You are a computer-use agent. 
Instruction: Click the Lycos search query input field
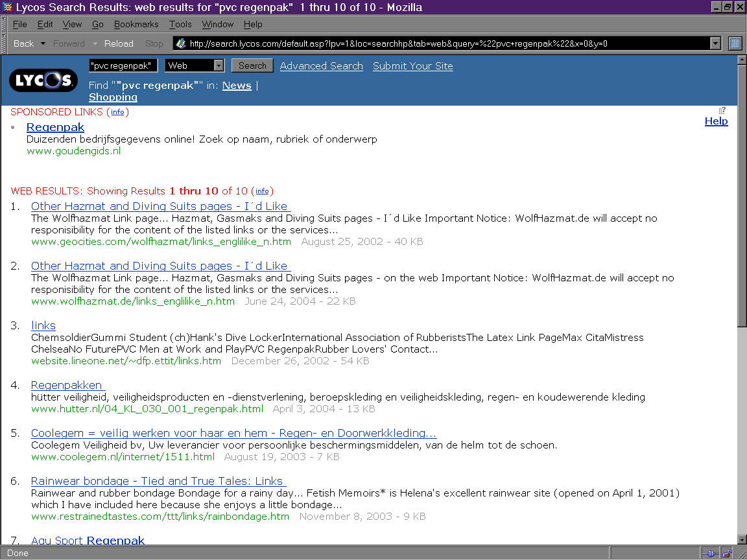click(x=123, y=65)
